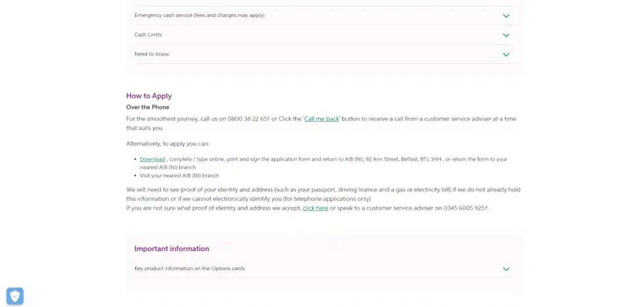Follow the 'click here' proof of identity link
Screen dimensions: 644x307
[x=315, y=208]
